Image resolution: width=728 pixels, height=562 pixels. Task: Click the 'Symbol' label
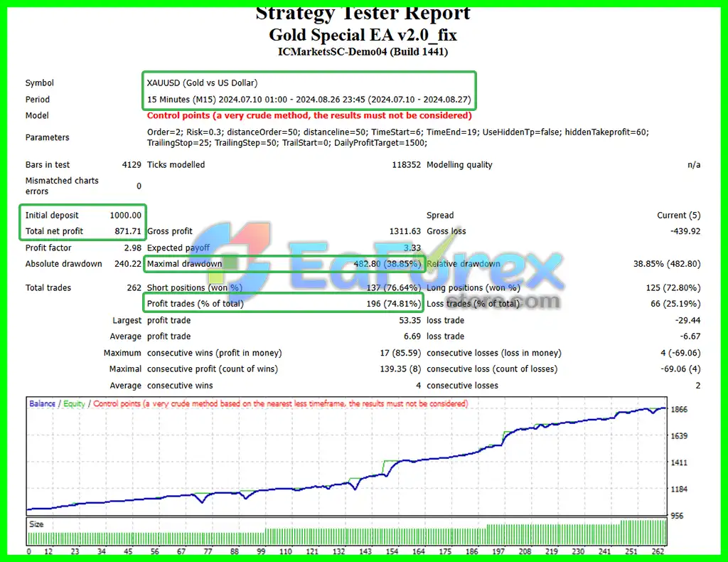tap(40, 83)
